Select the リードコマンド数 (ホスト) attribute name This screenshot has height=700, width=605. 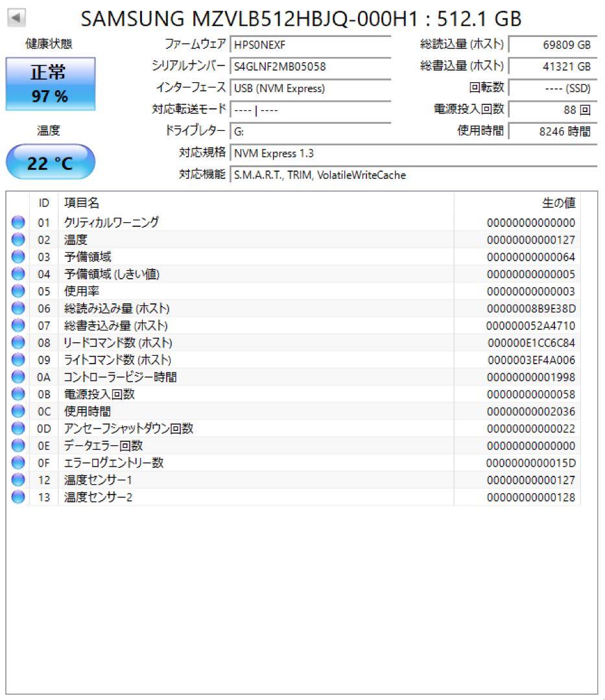click(118, 342)
